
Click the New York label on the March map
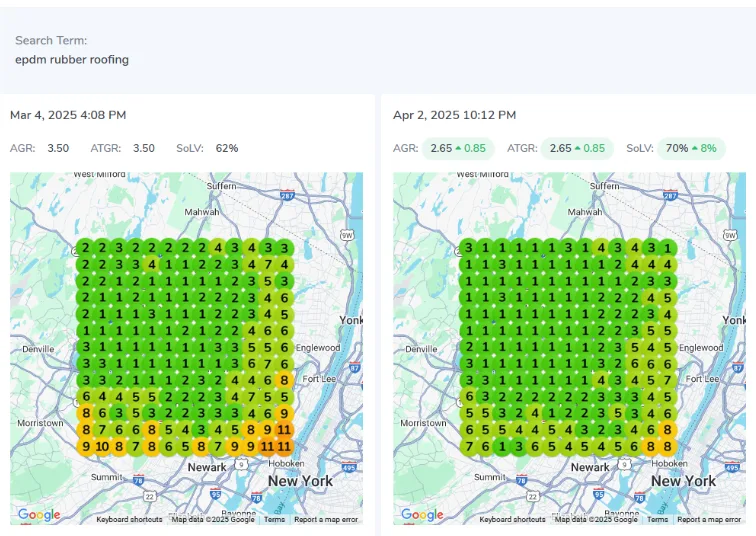[x=300, y=480]
